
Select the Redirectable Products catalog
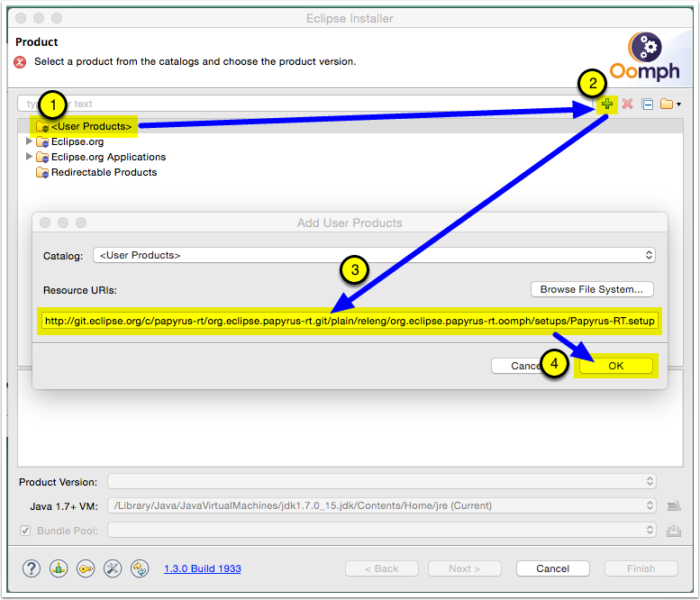pos(104,172)
